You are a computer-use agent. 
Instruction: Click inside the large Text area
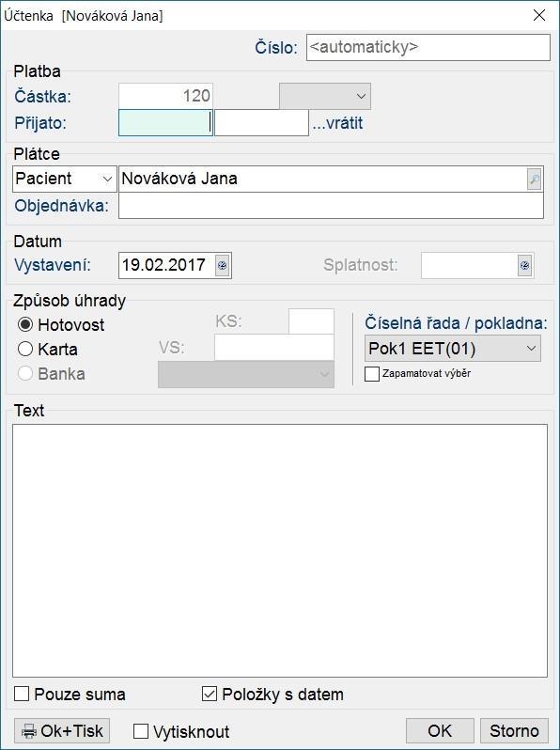[280, 551]
